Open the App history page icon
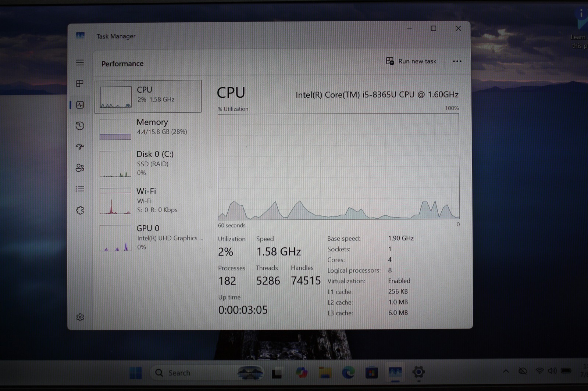Screen dimensions: 588x391 click(x=80, y=126)
